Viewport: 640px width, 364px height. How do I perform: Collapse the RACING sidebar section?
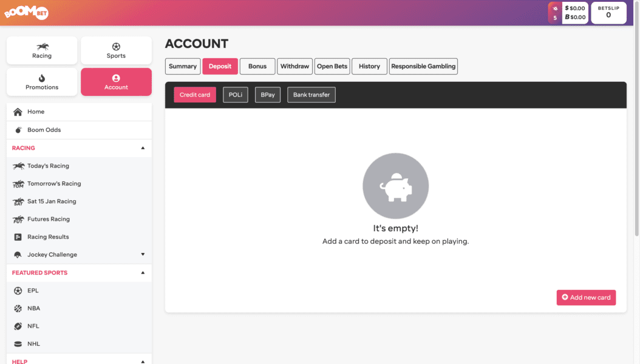143,148
